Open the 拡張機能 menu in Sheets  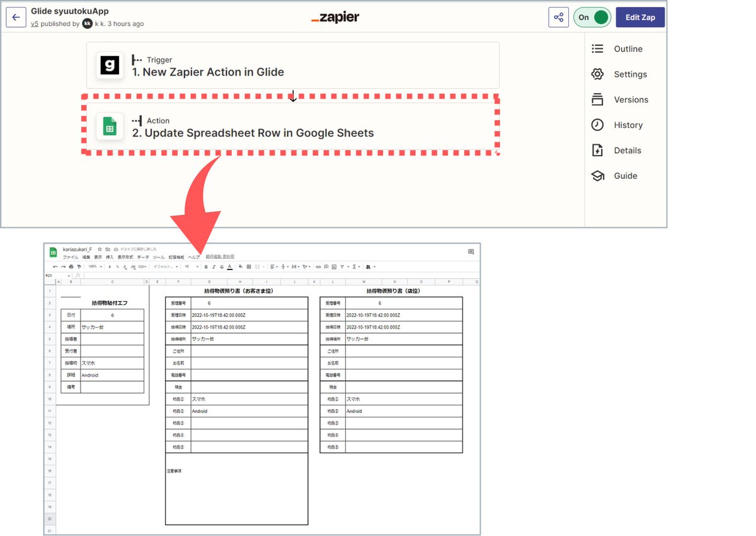(x=176, y=257)
